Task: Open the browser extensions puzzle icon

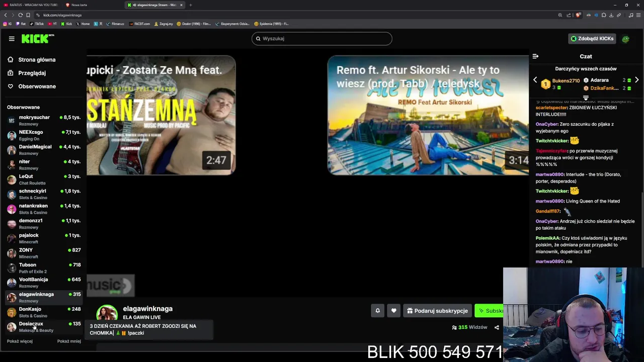Action: 604,15
